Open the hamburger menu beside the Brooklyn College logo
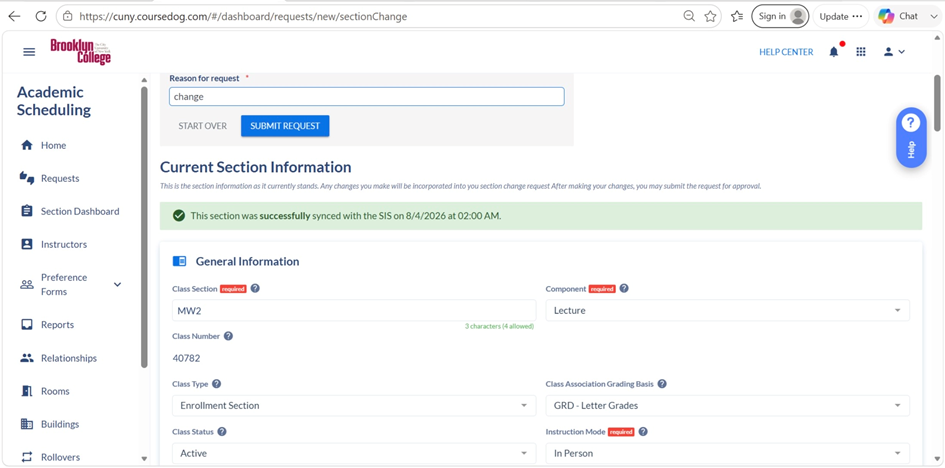Viewport: 945px width, 468px height. click(x=29, y=52)
